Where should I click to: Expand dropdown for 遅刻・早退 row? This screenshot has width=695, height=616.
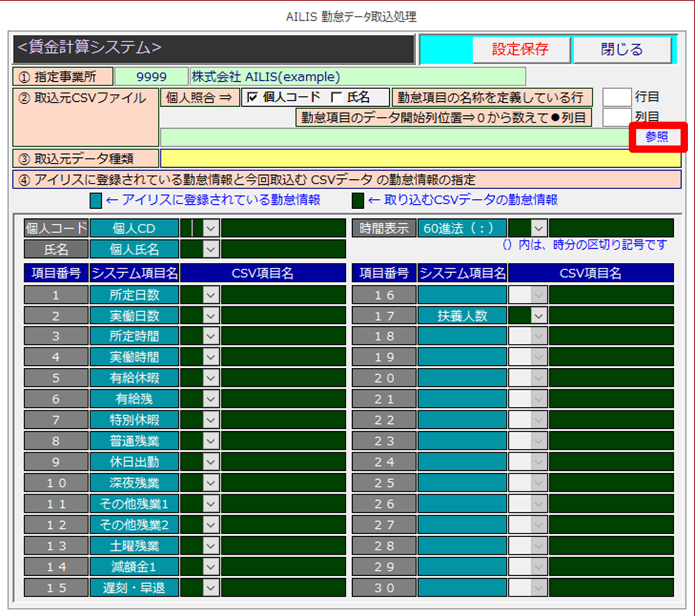[211, 588]
